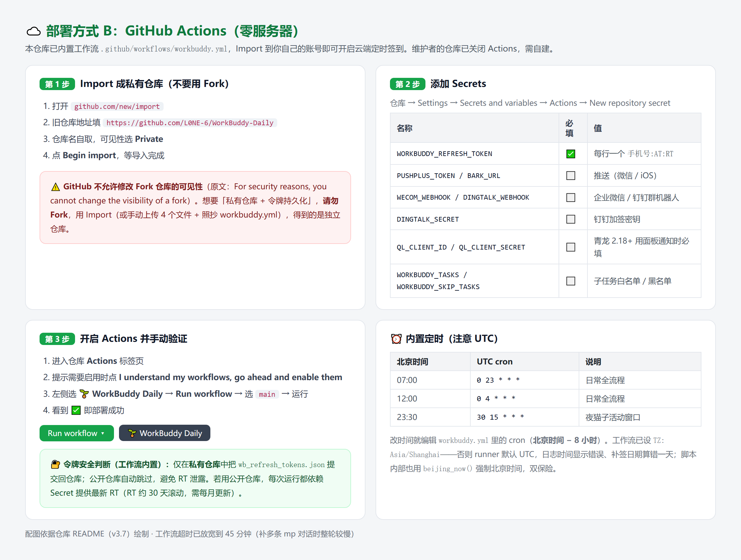Click the cron value 30 15 * * *
The width and height of the screenshot is (741, 560).
pyautogui.click(x=500, y=417)
